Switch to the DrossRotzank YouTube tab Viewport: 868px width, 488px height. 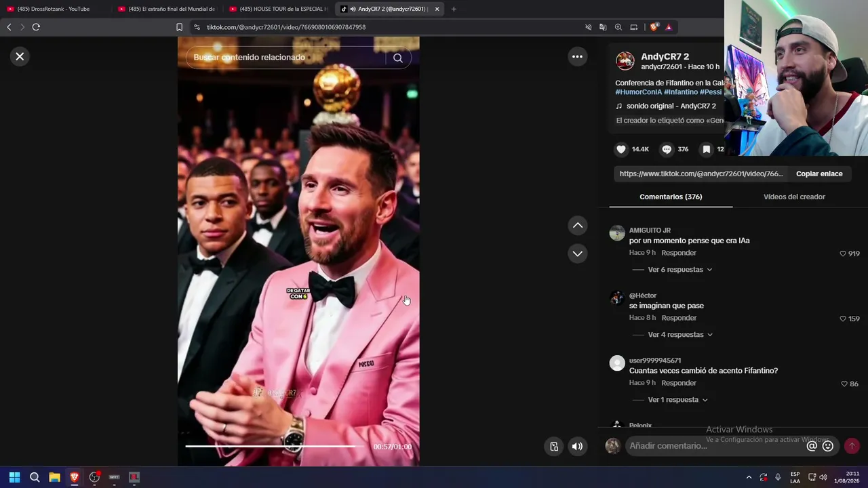tap(54, 9)
